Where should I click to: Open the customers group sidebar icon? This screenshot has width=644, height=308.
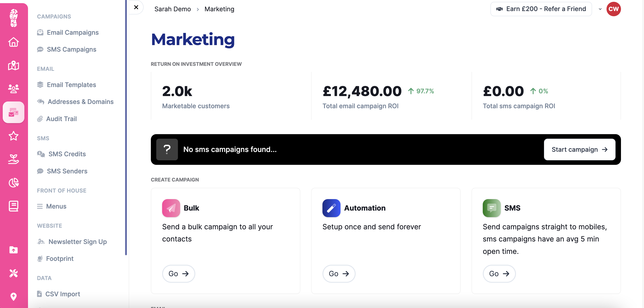[x=14, y=89]
